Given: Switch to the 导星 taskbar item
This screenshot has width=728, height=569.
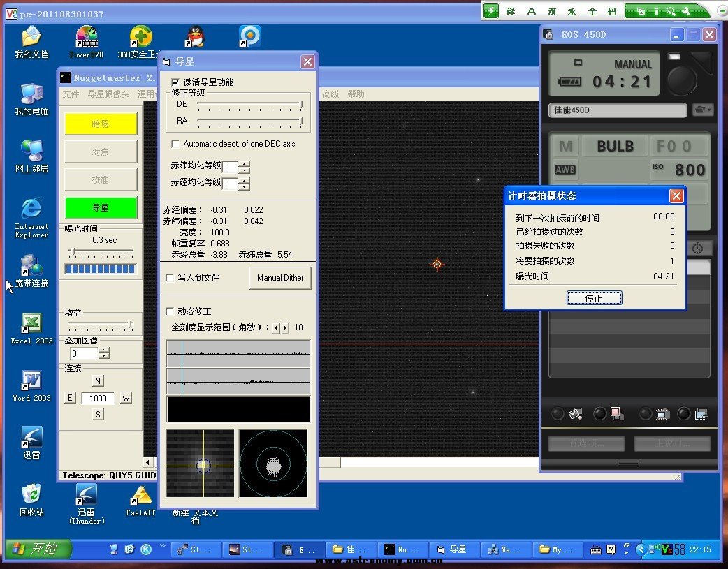Looking at the screenshot, I should (454, 549).
